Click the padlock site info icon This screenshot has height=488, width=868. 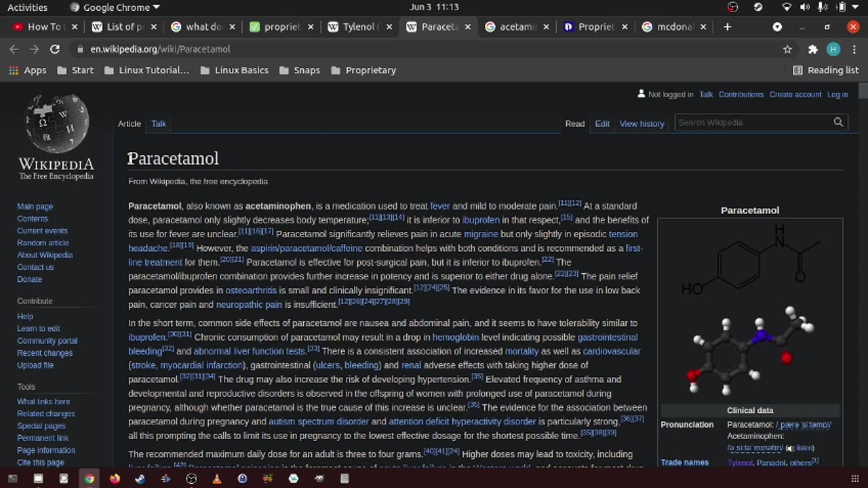[x=80, y=49]
